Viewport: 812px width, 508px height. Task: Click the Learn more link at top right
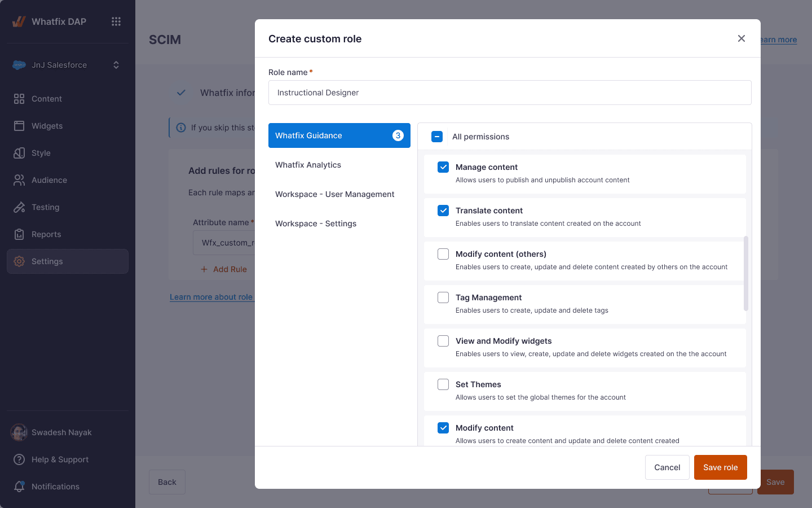point(779,40)
